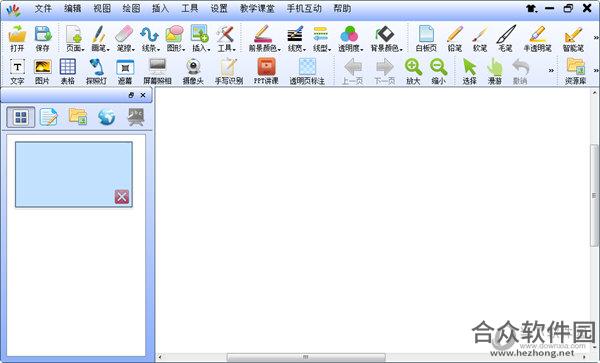Viewport: 600px width, 363px height.
Task: Open the Resource library (资源库)
Action: click(576, 70)
